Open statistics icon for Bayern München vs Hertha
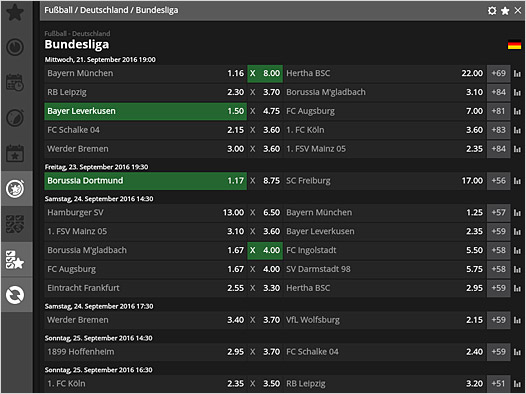The image size is (526, 394). pyautogui.click(x=517, y=74)
